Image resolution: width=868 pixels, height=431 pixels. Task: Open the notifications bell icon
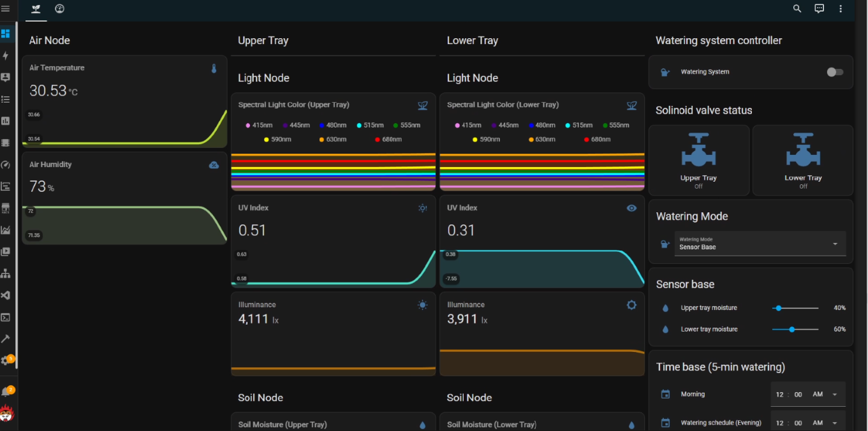point(6,392)
